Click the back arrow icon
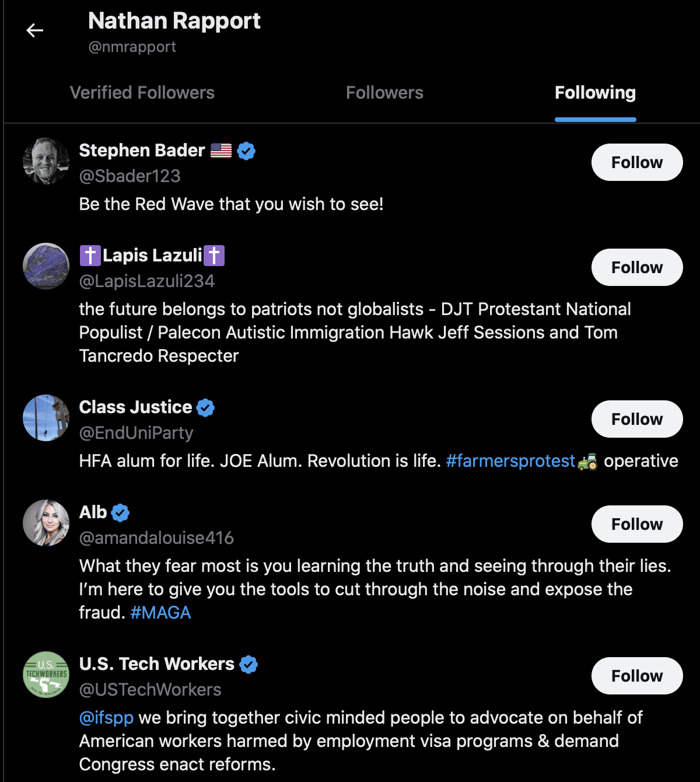Image resolution: width=700 pixels, height=782 pixels. [35, 30]
